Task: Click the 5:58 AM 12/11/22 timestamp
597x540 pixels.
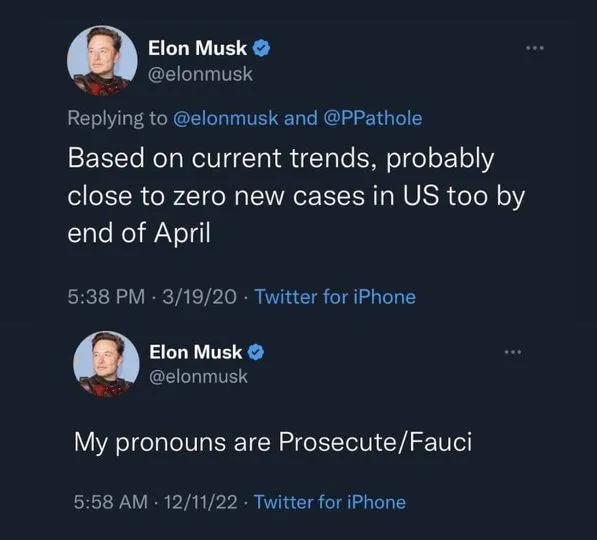Action: pos(155,502)
